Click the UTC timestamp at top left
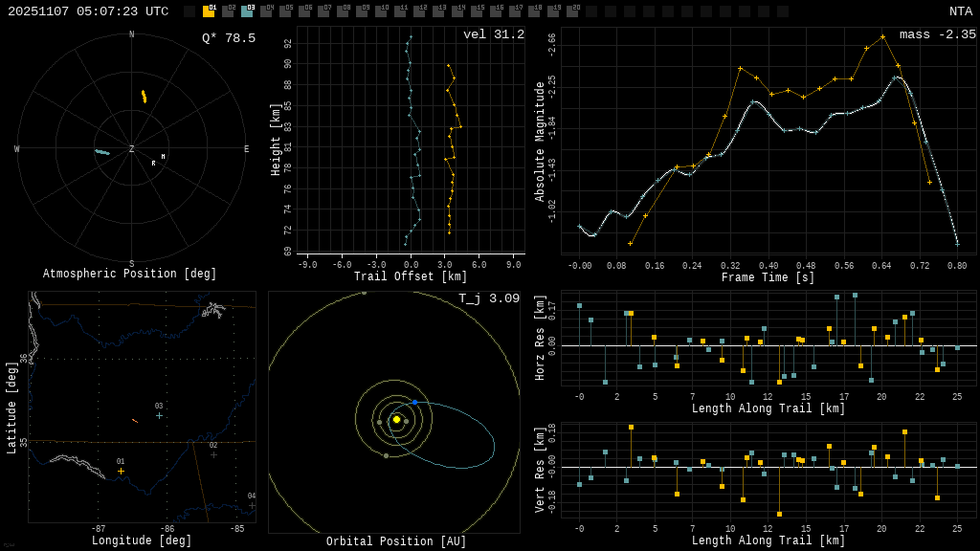980x551 pixels. 88,11
